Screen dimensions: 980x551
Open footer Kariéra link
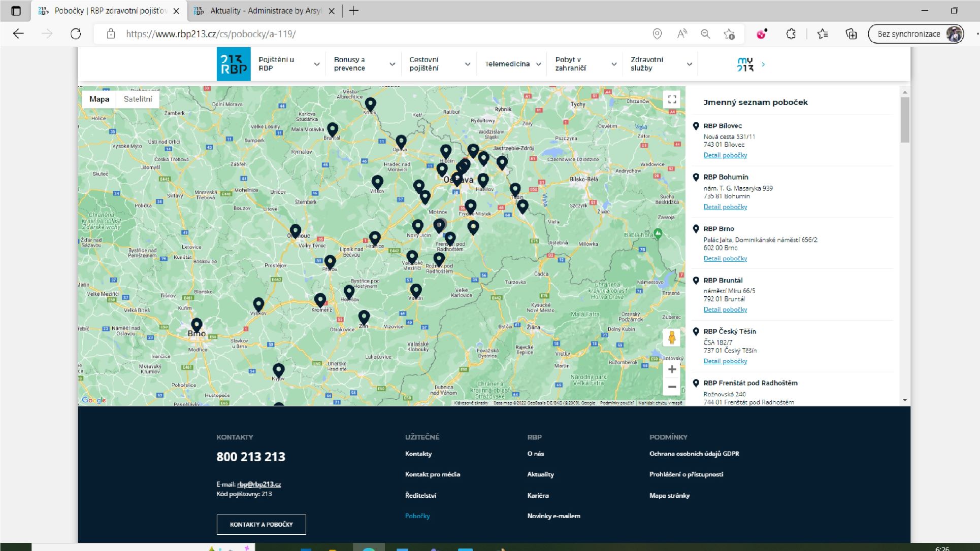click(538, 496)
